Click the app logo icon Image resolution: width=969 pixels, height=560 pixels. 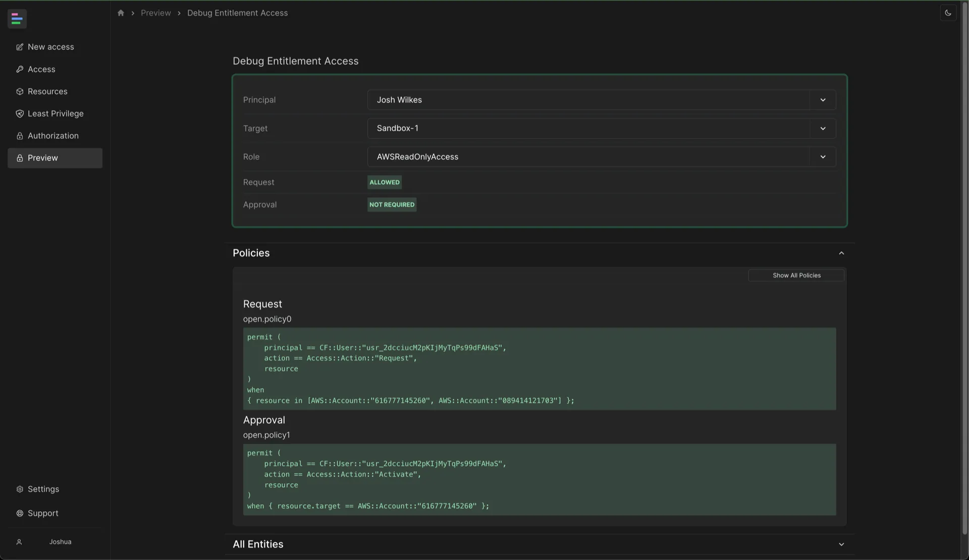click(17, 19)
